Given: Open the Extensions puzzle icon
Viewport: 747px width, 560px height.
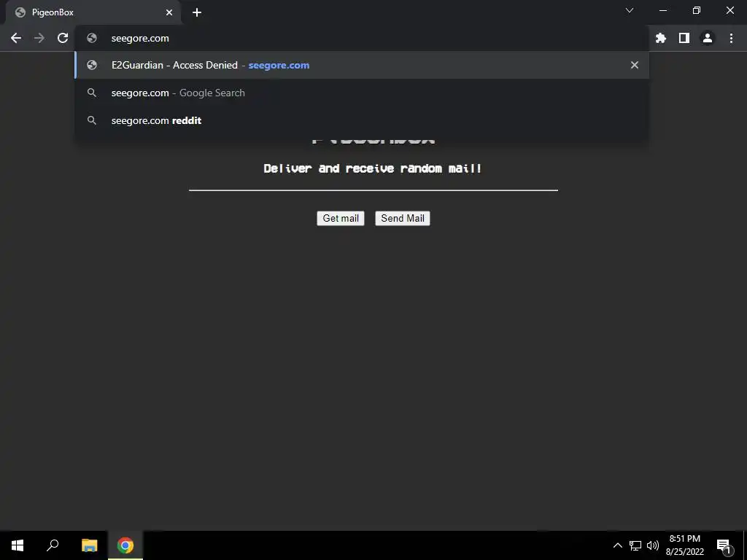Looking at the screenshot, I should click(x=661, y=38).
